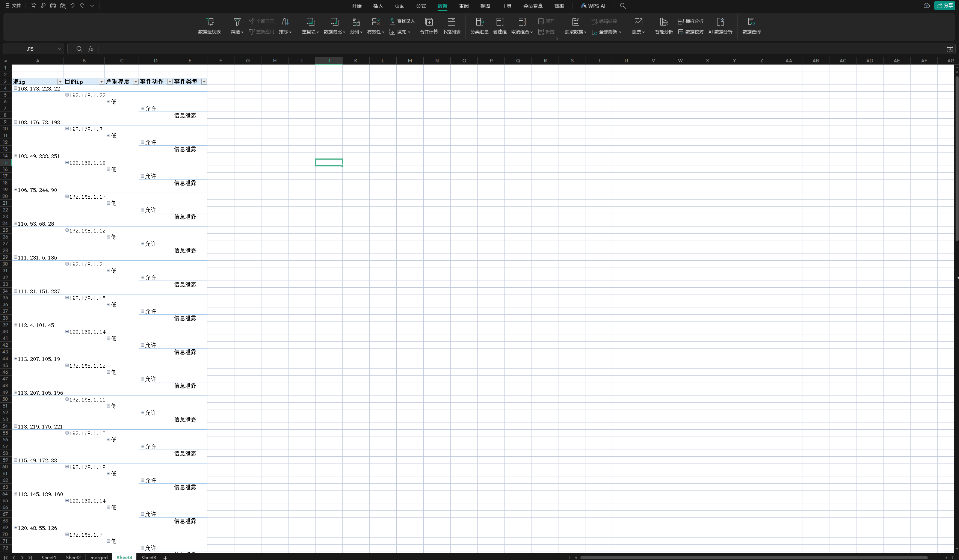Open the 严重程度 filter dropdown

pos(136,82)
